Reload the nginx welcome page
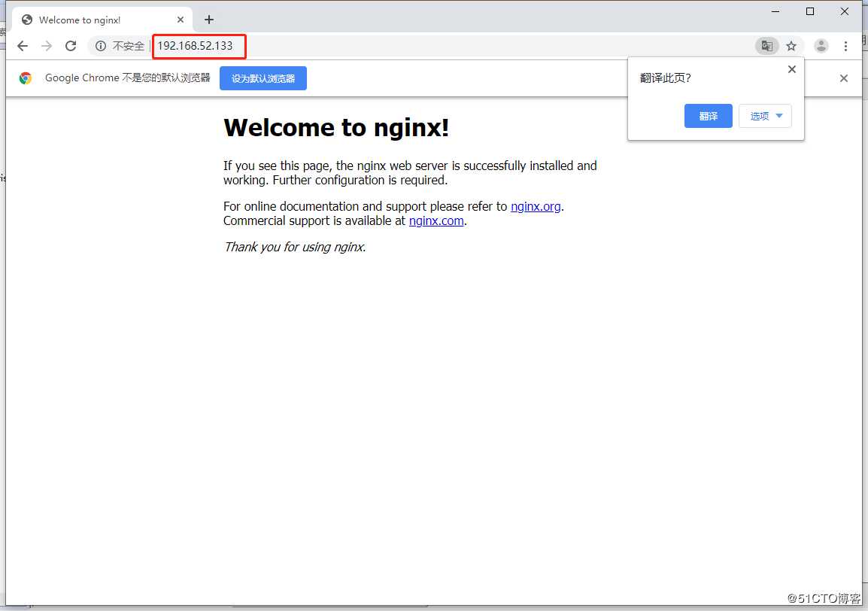 (x=70, y=46)
